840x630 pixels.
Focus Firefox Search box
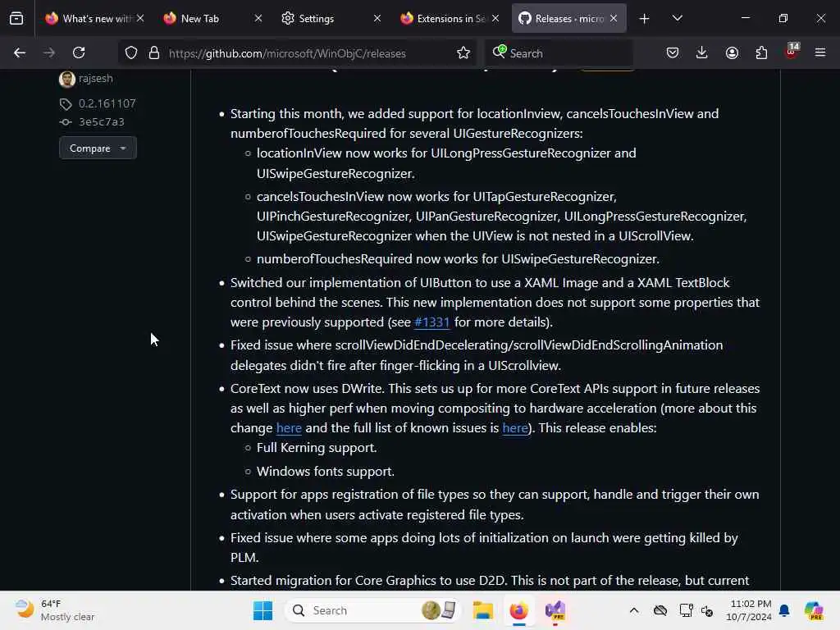pyautogui.click(x=559, y=53)
